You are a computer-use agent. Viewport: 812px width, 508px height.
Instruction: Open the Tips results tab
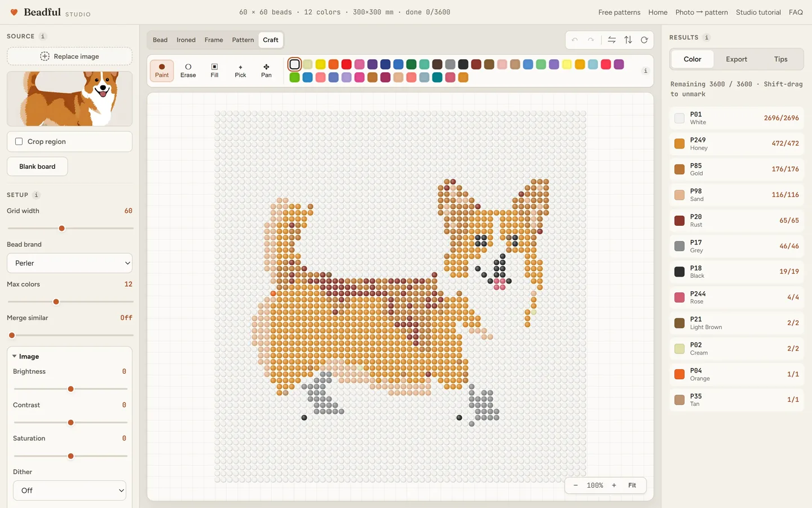pyautogui.click(x=780, y=59)
